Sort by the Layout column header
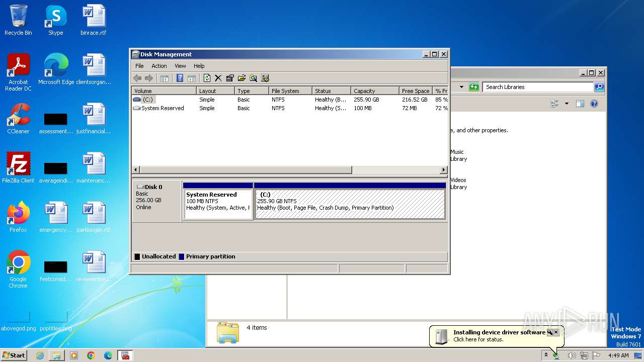 215,91
